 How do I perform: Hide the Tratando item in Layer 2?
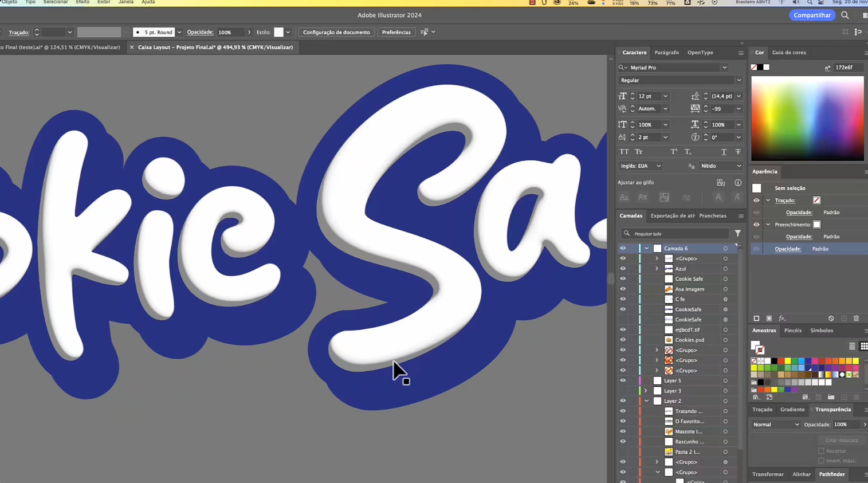click(x=623, y=411)
